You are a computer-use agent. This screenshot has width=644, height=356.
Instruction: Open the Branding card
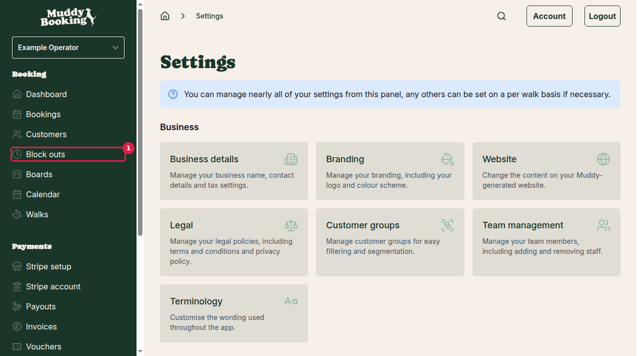click(x=390, y=171)
